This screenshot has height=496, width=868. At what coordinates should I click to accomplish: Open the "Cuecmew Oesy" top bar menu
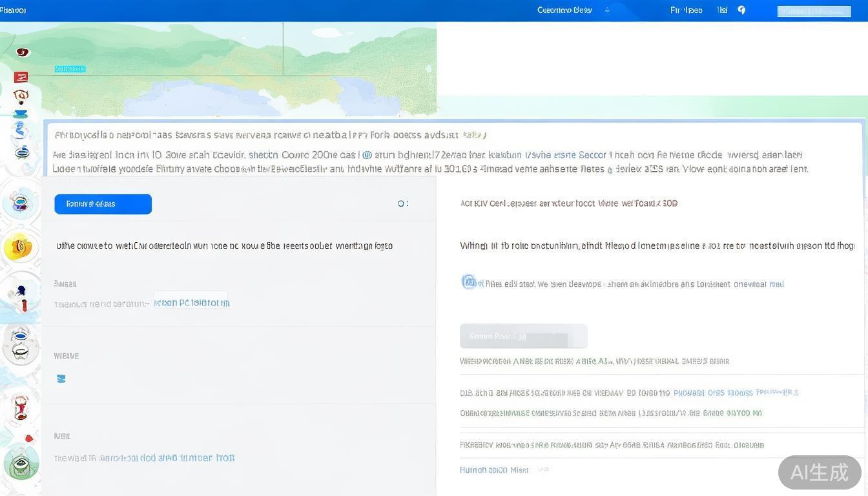(564, 10)
